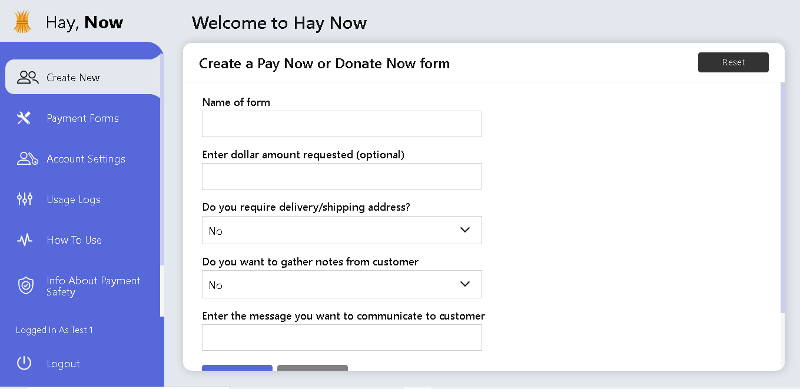Focus the Name of form field

click(341, 124)
